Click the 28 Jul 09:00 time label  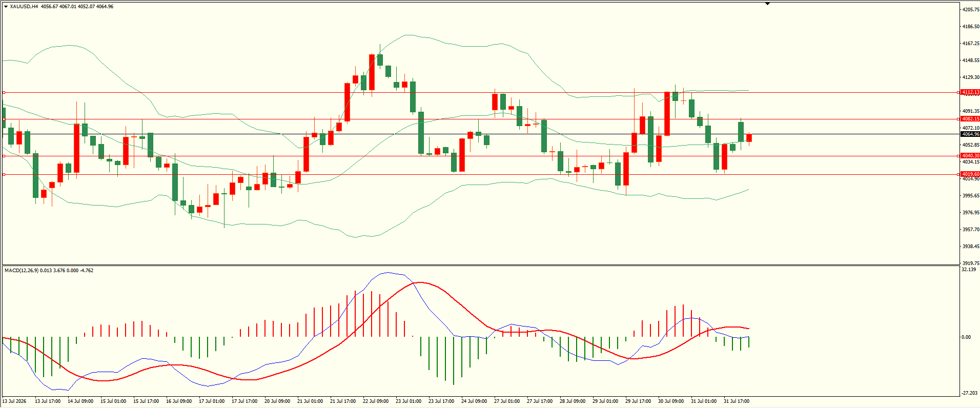click(x=573, y=401)
